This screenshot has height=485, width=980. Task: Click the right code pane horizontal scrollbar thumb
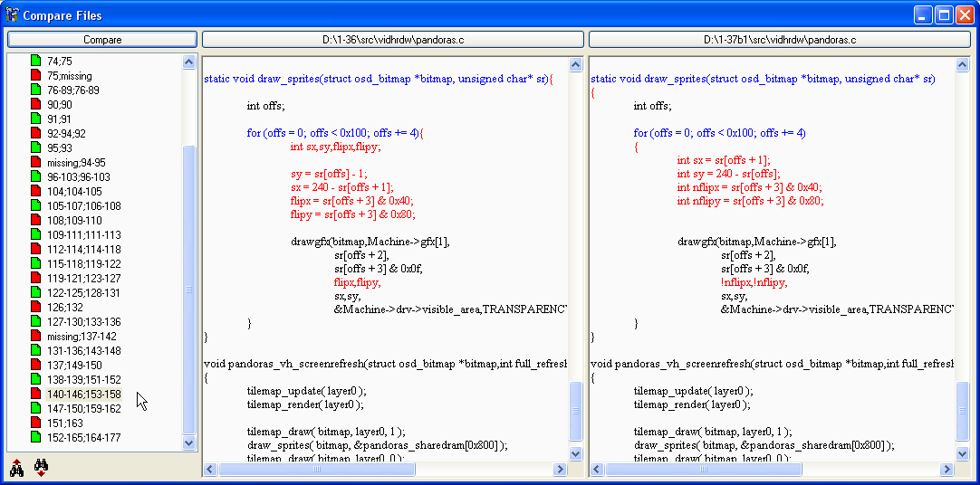702,470
